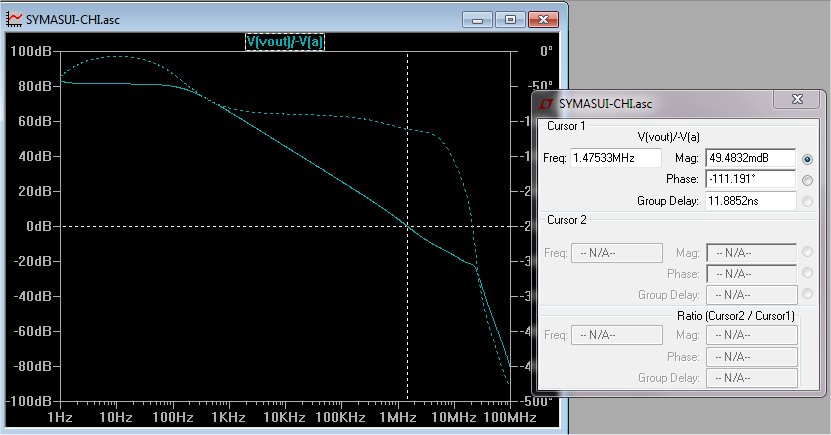Click the 0° right phase axis label
This screenshot has width=831, height=435.
point(546,51)
